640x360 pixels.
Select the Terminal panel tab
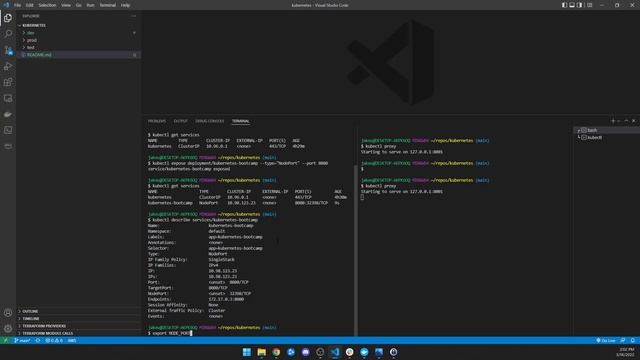click(x=240, y=121)
